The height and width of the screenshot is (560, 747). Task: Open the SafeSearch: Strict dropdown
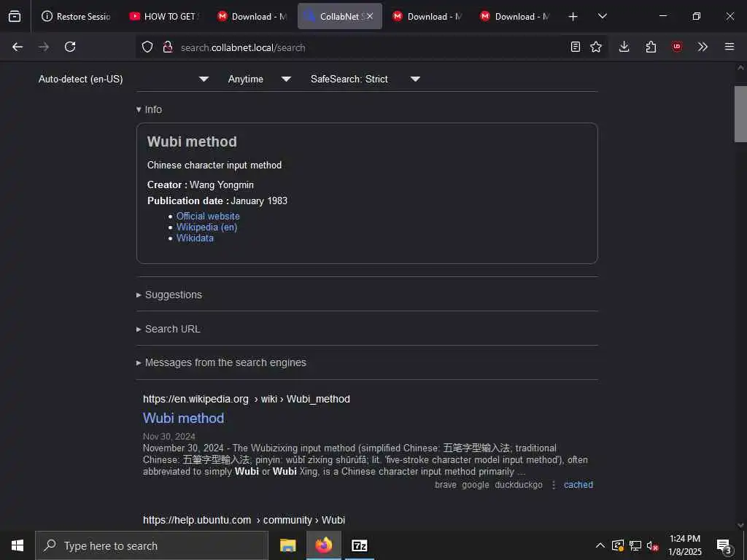click(365, 79)
